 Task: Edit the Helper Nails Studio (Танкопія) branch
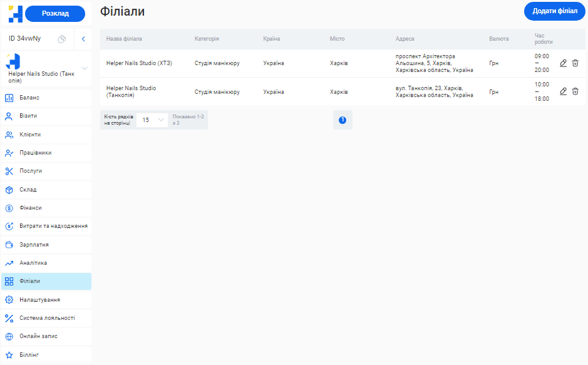click(x=563, y=91)
